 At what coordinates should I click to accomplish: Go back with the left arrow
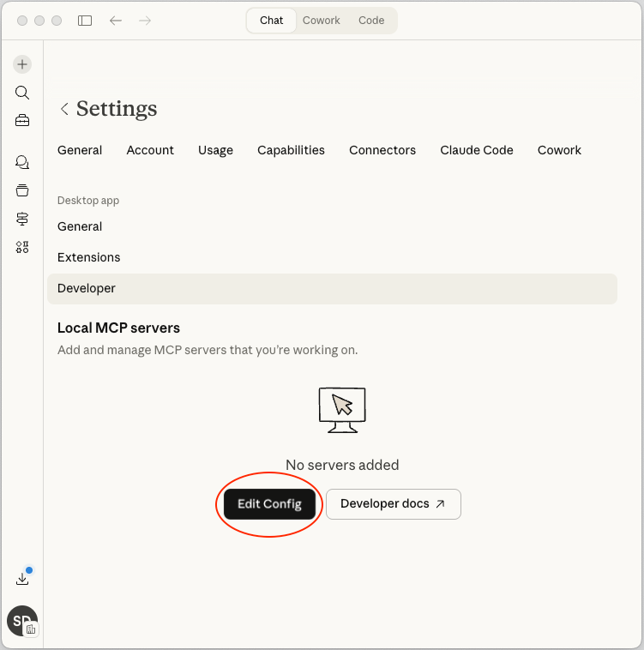pyautogui.click(x=116, y=21)
